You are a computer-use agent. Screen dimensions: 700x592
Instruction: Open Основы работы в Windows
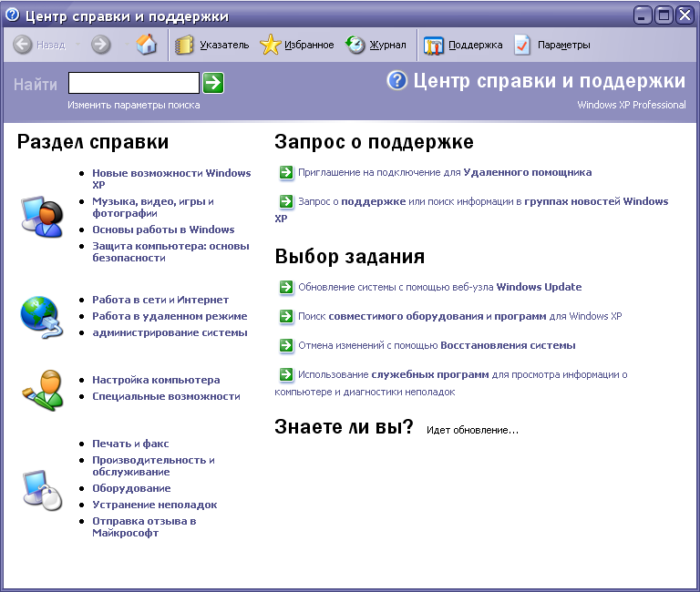[163, 230]
